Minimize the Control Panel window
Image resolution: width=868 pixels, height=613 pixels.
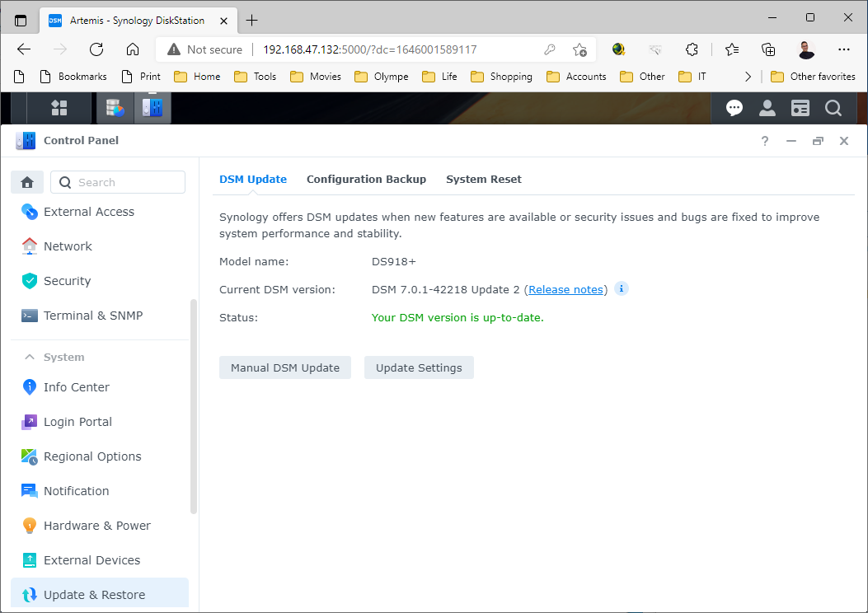pyautogui.click(x=791, y=141)
